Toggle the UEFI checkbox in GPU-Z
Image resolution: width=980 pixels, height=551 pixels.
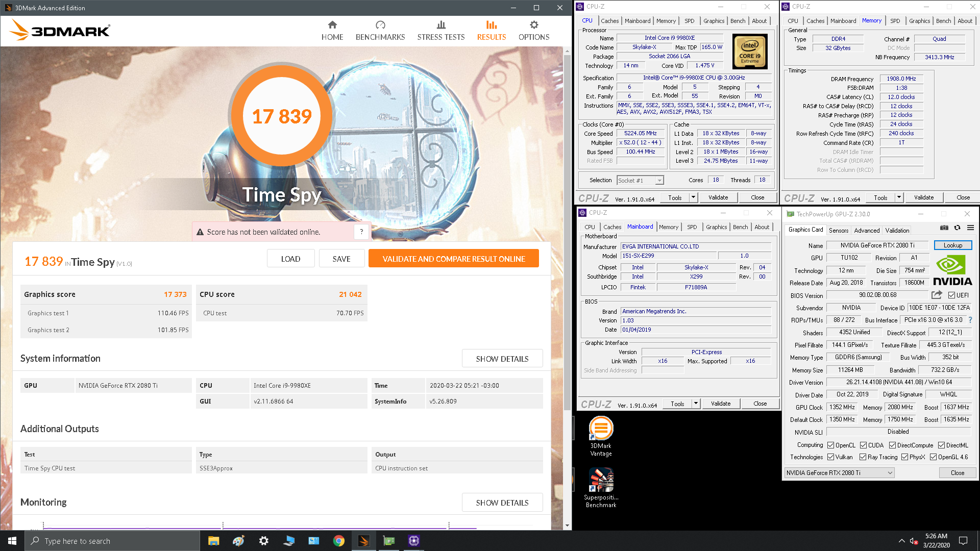pyautogui.click(x=951, y=295)
